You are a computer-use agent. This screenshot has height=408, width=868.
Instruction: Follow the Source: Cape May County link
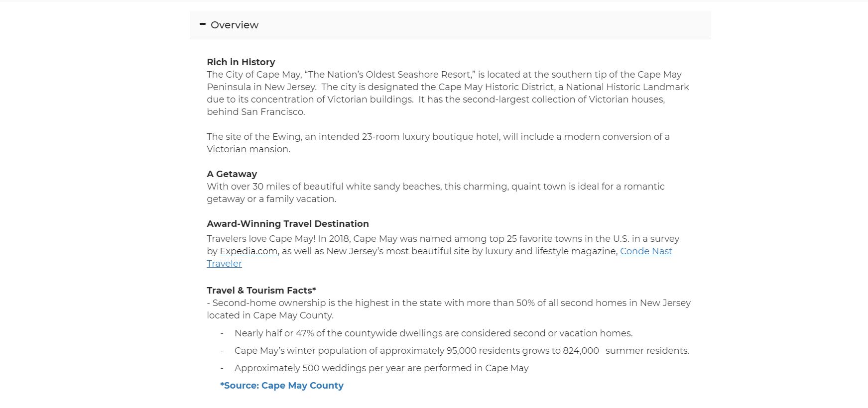point(282,386)
